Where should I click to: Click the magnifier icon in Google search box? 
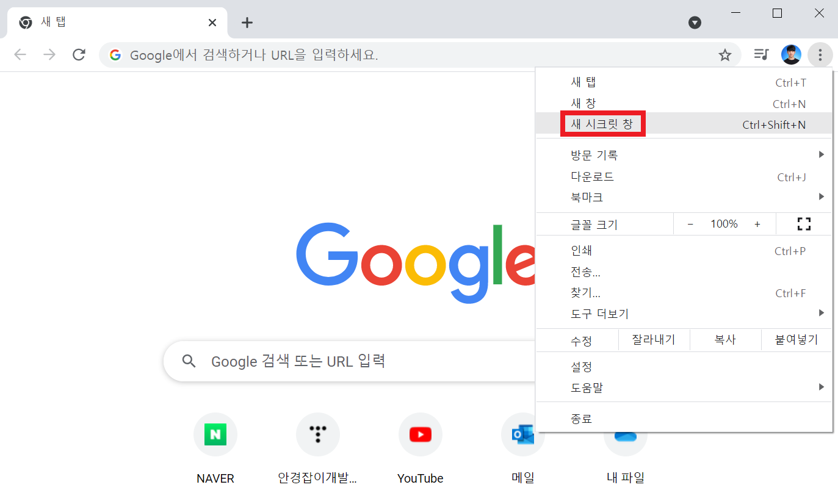[189, 361]
